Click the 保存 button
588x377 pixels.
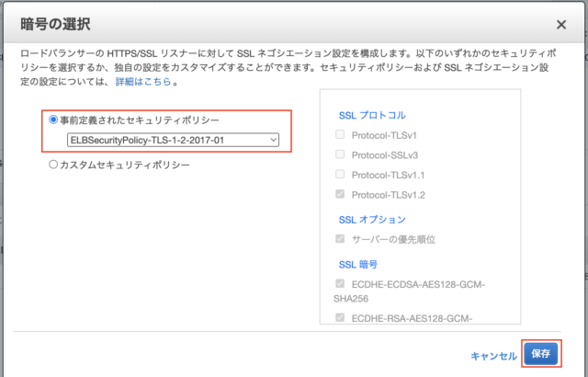pos(541,353)
